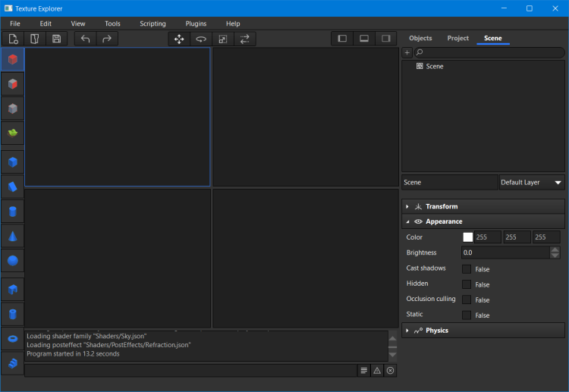Image resolution: width=569 pixels, height=392 pixels.
Task: Open the Scripting menu
Action: click(x=152, y=24)
